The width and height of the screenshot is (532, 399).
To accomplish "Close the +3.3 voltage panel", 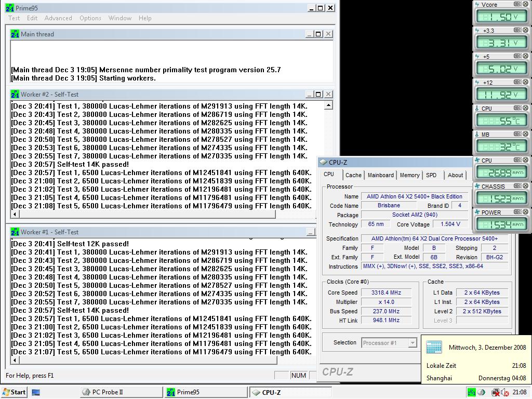I will pos(525,30).
